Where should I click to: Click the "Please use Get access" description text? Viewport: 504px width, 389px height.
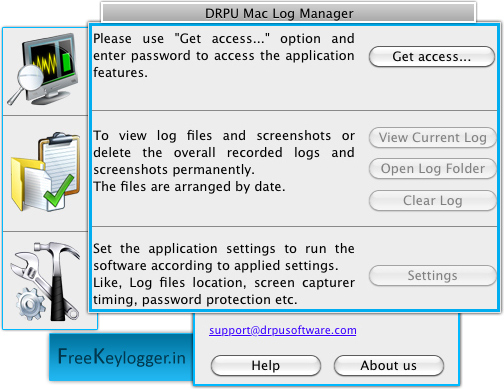coord(224,55)
